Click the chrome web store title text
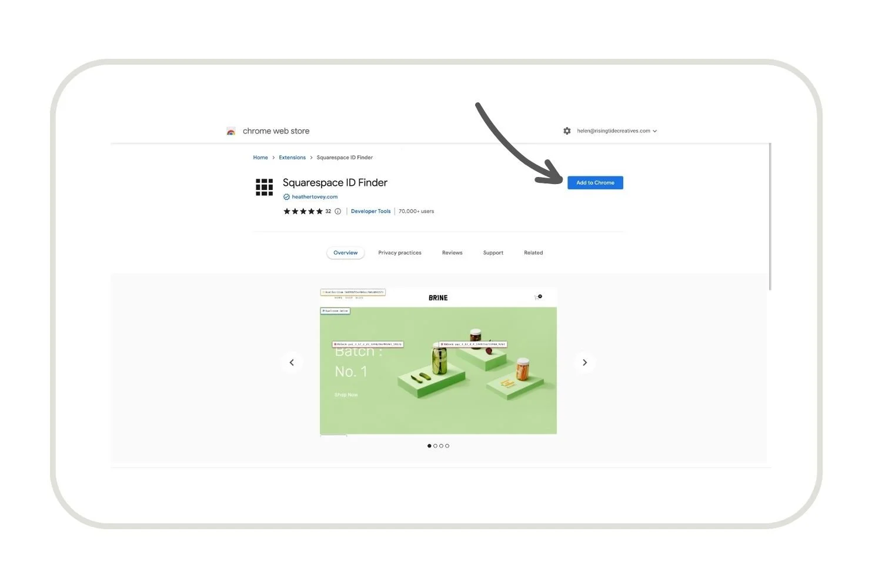The height and width of the screenshot is (588, 882). coord(276,131)
